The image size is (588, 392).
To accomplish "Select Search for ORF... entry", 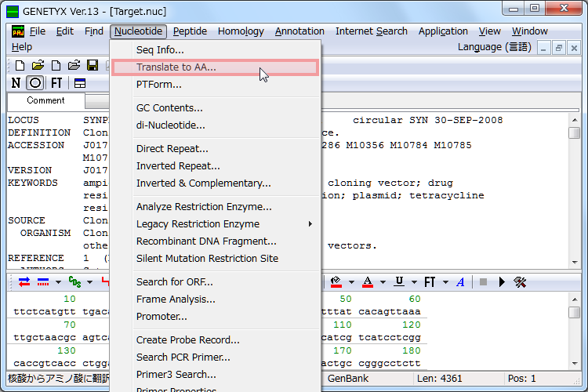I will (216, 282).
